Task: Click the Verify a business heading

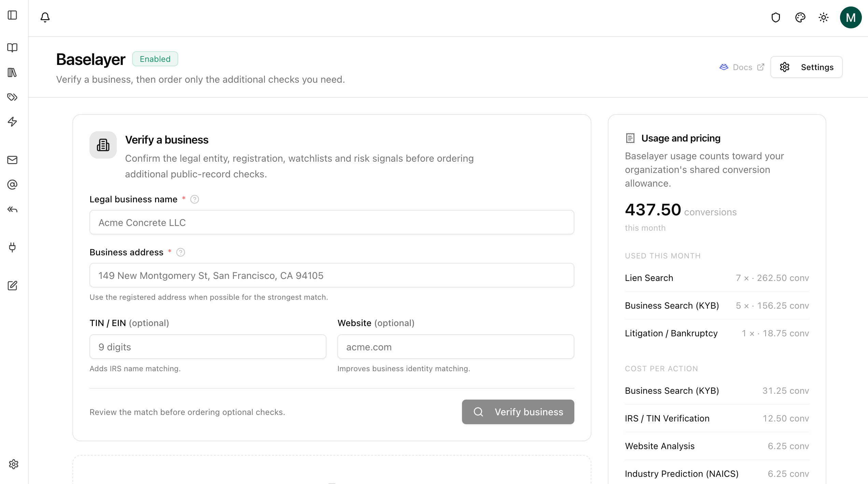Action: point(167,140)
